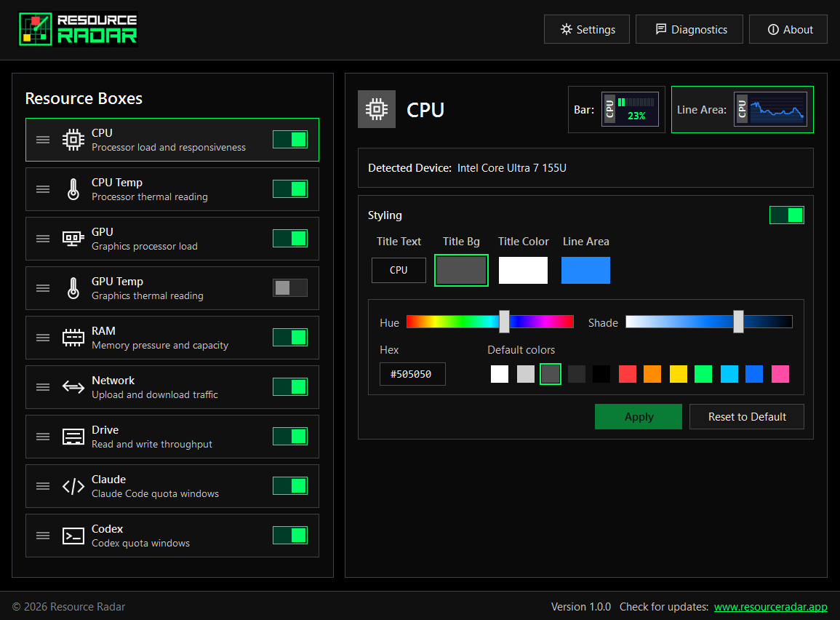Pick the pink default color

click(x=780, y=374)
